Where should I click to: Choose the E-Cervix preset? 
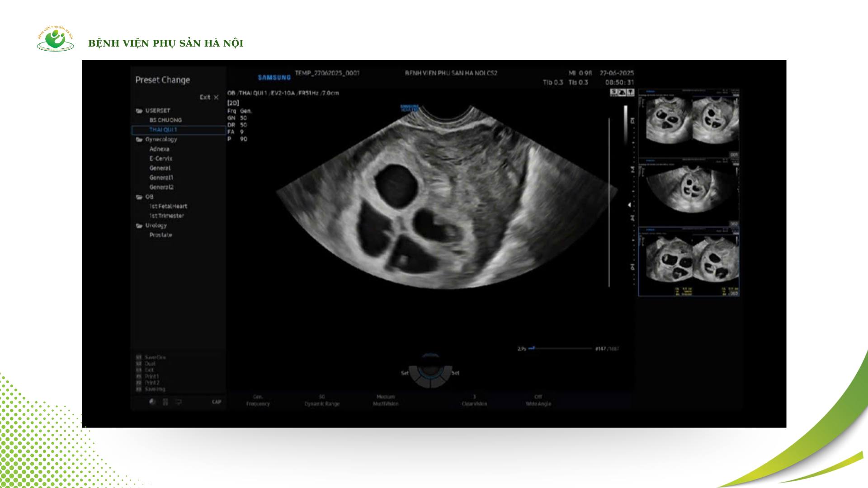point(160,159)
